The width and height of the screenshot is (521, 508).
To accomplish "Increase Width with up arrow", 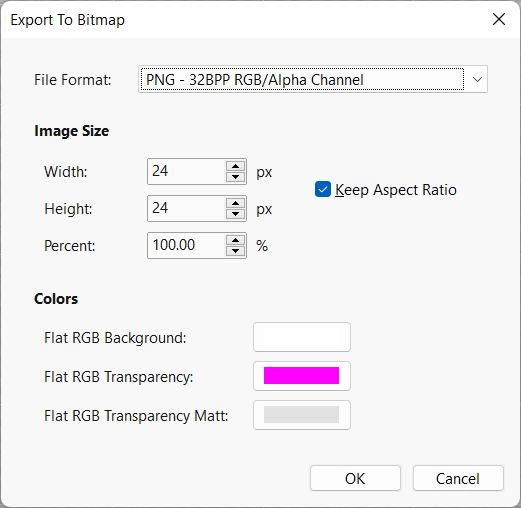I will tap(235, 166).
